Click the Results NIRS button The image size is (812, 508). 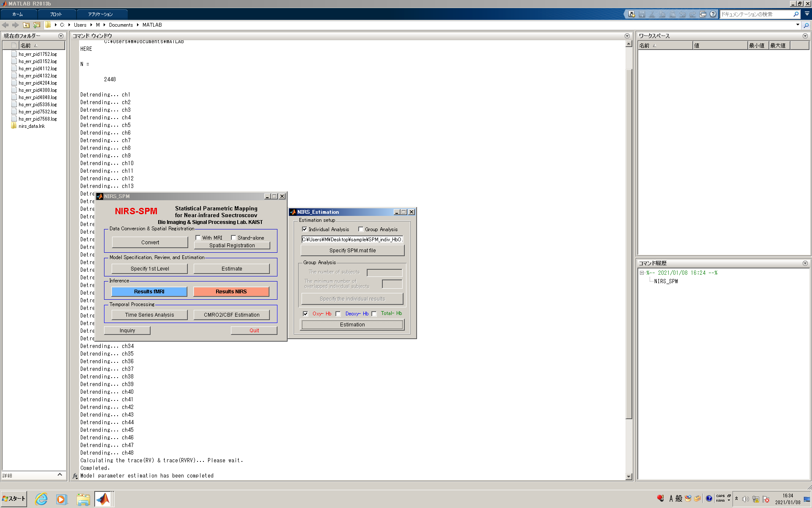click(x=231, y=291)
